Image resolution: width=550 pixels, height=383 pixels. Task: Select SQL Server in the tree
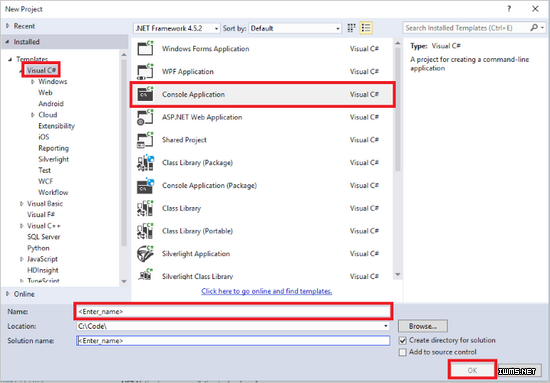click(x=43, y=237)
